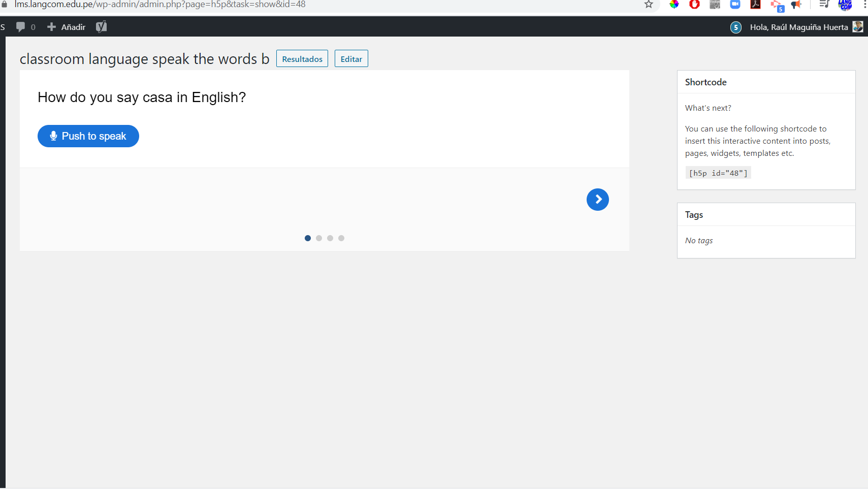Click the 'No tags' text
Image resolution: width=868 pixels, height=489 pixels.
coord(699,241)
